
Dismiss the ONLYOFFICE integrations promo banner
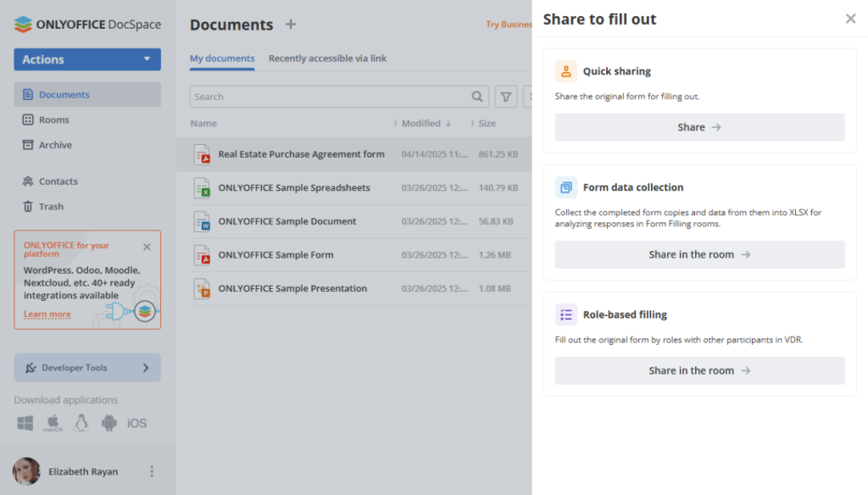pos(146,247)
